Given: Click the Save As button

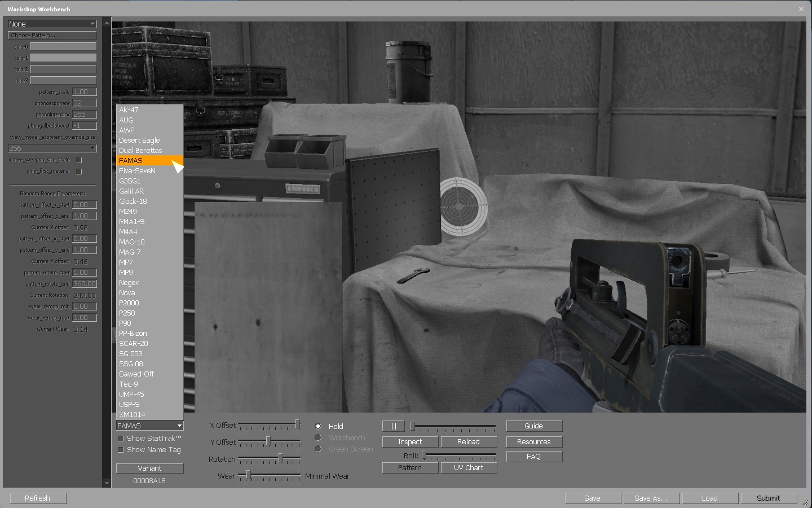Looking at the screenshot, I should pos(651,498).
